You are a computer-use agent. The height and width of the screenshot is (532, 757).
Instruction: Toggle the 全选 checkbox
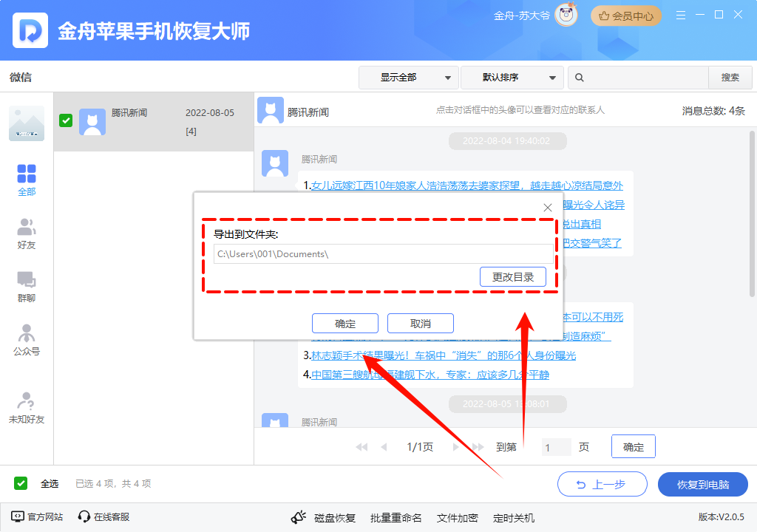point(21,483)
